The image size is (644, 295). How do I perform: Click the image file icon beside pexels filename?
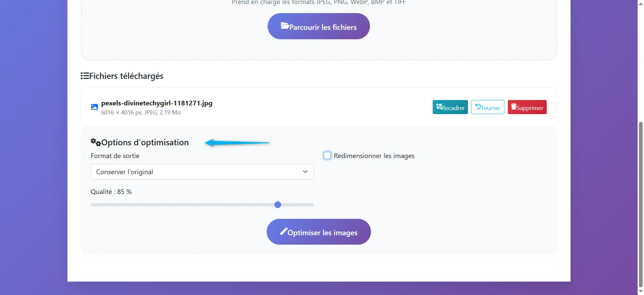95,107
